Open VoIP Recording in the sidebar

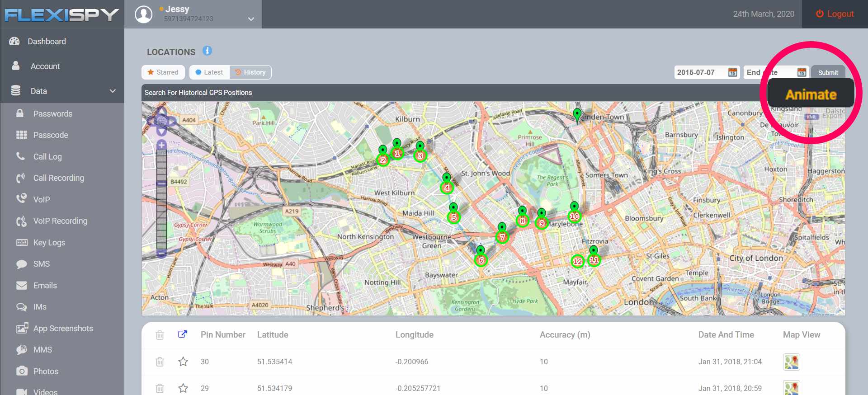(x=60, y=221)
